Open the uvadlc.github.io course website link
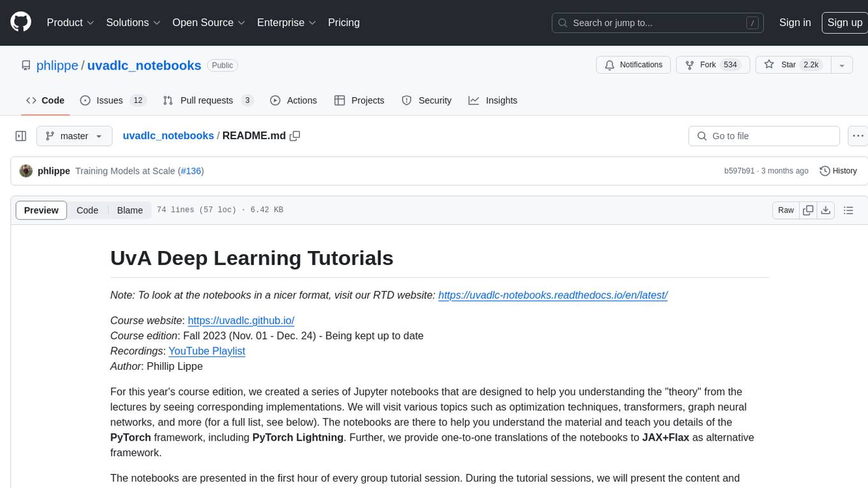 (241, 321)
